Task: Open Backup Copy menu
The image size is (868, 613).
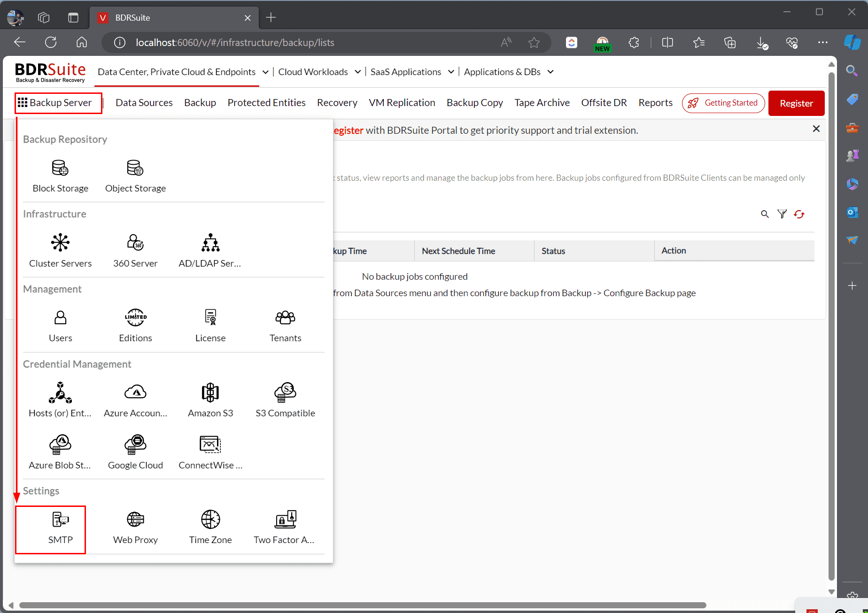Action: click(474, 103)
